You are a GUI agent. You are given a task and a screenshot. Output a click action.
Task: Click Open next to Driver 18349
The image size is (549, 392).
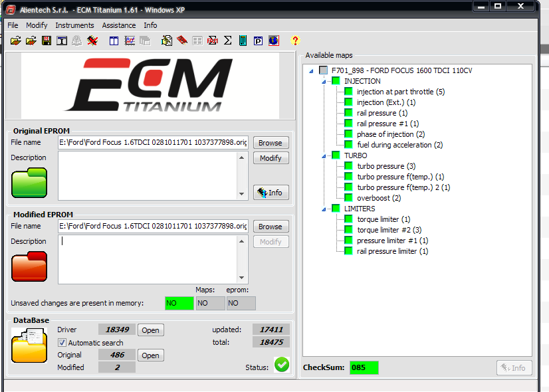pyautogui.click(x=151, y=330)
